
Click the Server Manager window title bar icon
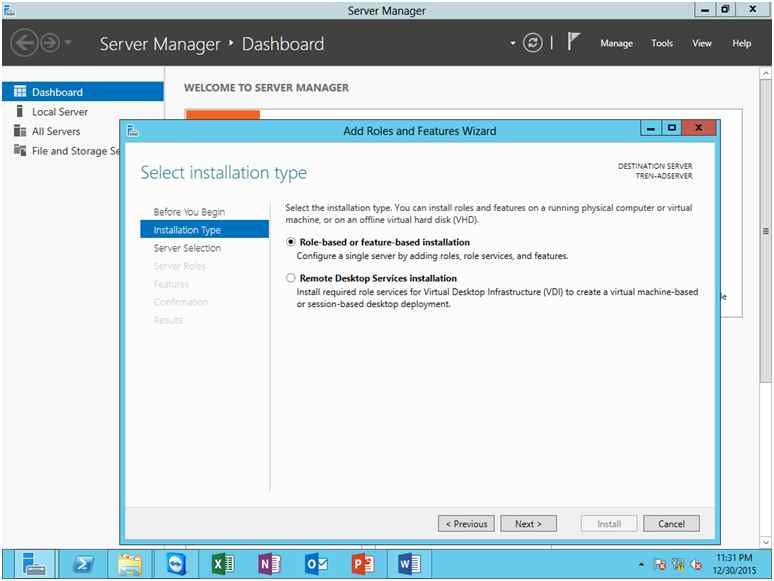(x=9, y=10)
